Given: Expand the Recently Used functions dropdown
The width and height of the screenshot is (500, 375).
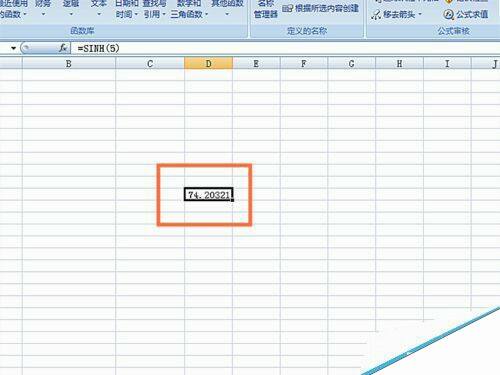Looking at the screenshot, I should point(13,9).
